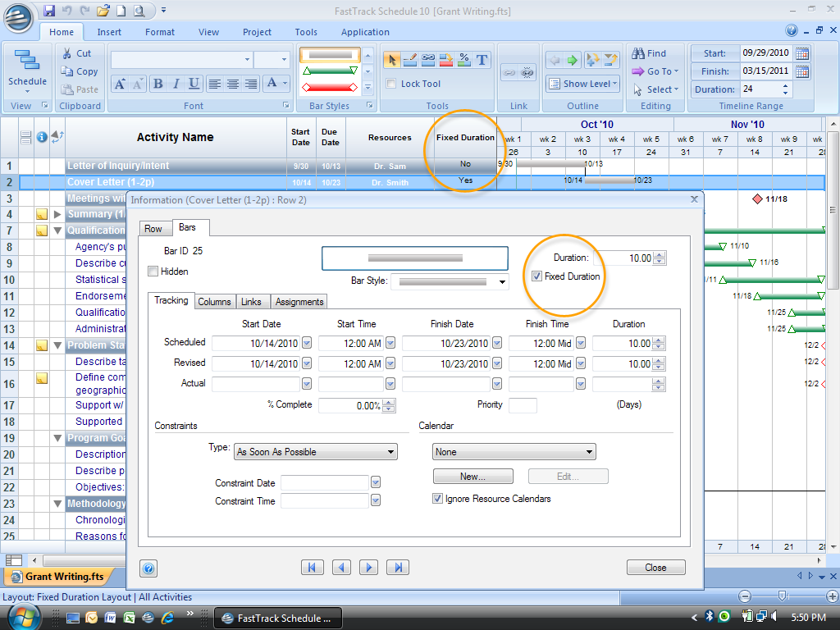
Task: Toggle Ignore Resource Calendars checkbox
Action: 437,499
